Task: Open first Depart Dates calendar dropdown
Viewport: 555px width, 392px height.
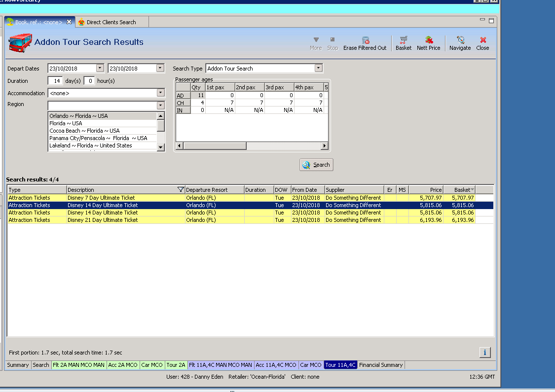Action: pyautogui.click(x=100, y=69)
